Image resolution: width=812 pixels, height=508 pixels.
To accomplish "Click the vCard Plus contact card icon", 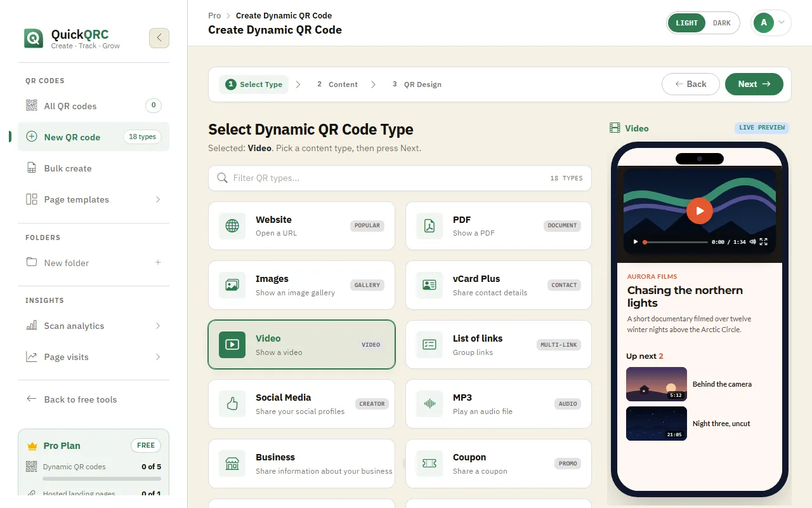I will point(429,285).
